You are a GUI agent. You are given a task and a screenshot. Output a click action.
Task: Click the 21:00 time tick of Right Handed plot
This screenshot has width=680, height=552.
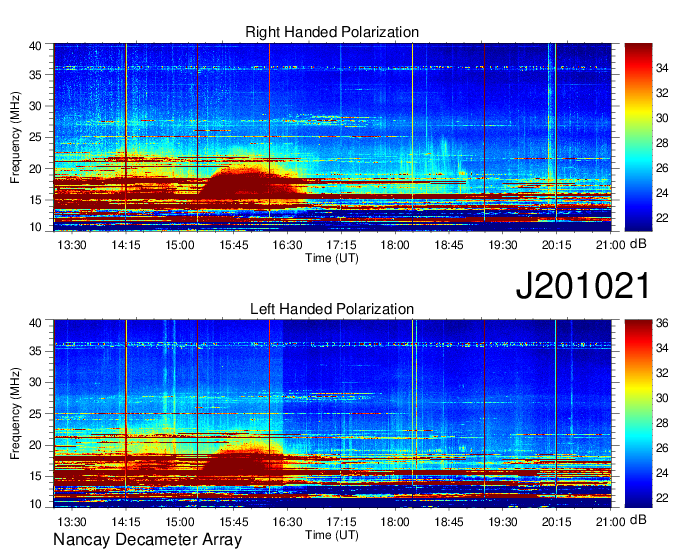click(x=611, y=245)
